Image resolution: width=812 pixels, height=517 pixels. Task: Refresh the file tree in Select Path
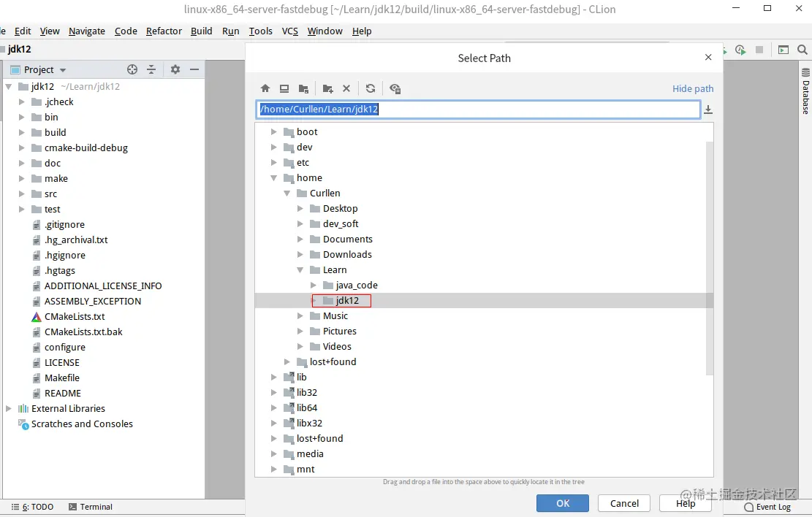coord(371,88)
